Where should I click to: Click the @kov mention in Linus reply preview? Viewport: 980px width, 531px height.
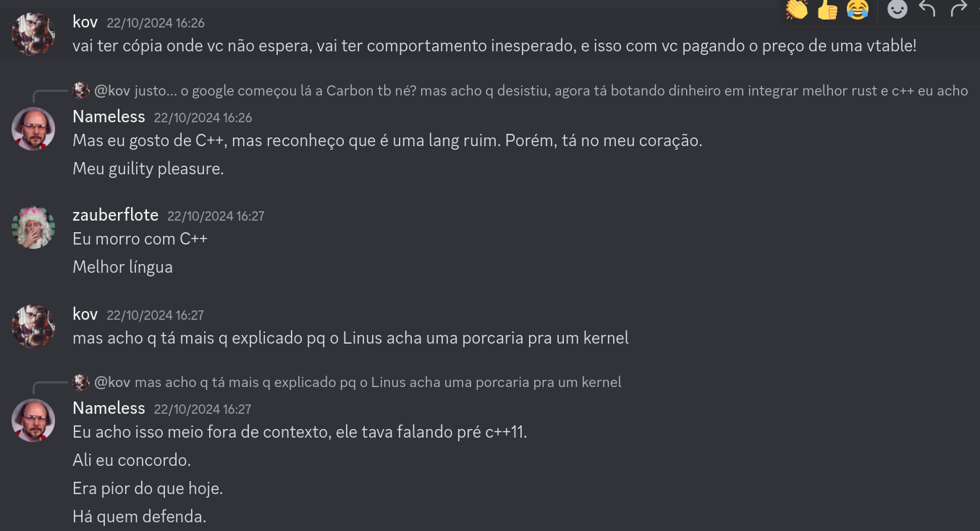point(112,382)
